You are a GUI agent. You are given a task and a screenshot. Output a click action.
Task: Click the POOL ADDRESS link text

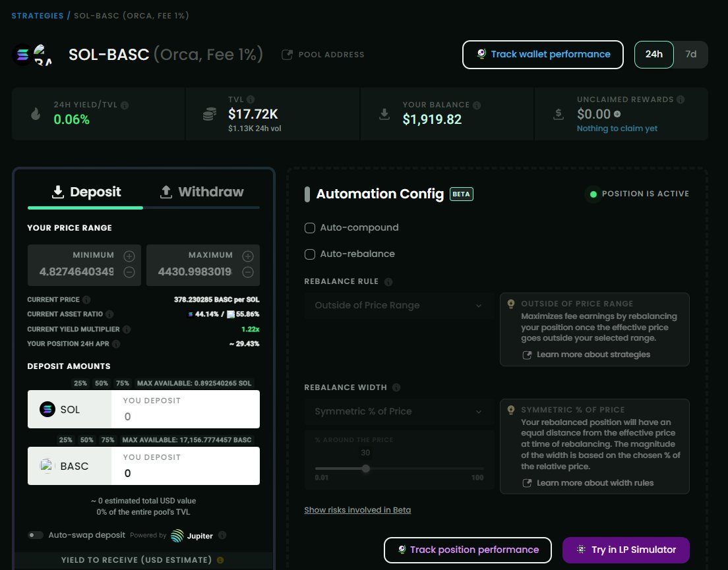click(332, 55)
